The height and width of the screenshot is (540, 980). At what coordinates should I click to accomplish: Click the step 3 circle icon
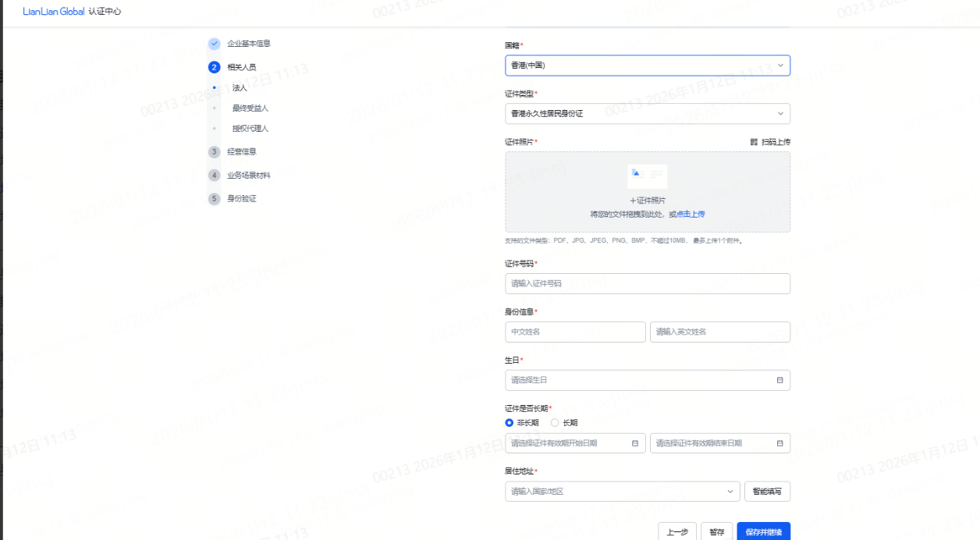point(215,151)
